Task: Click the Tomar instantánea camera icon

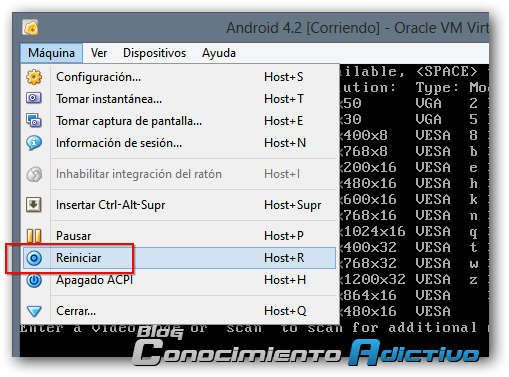Action: (34, 98)
